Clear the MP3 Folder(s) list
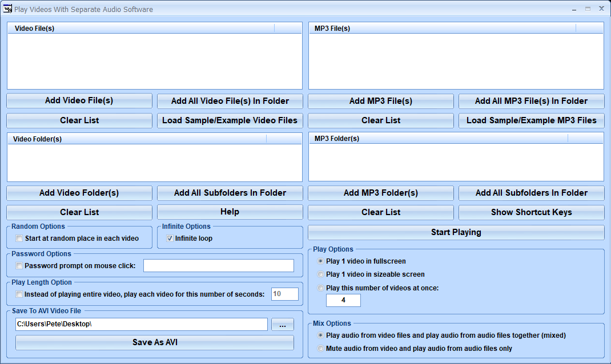611x364 pixels. pyautogui.click(x=381, y=213)
